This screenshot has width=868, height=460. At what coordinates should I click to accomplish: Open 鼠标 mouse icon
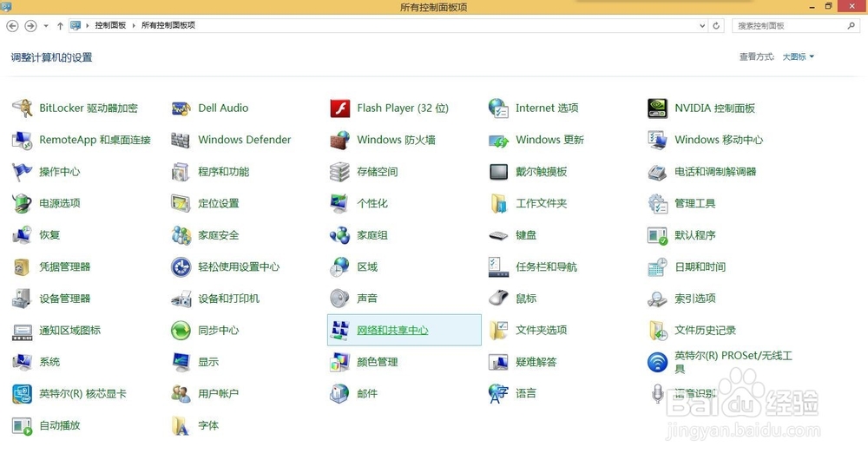(498, 299)
